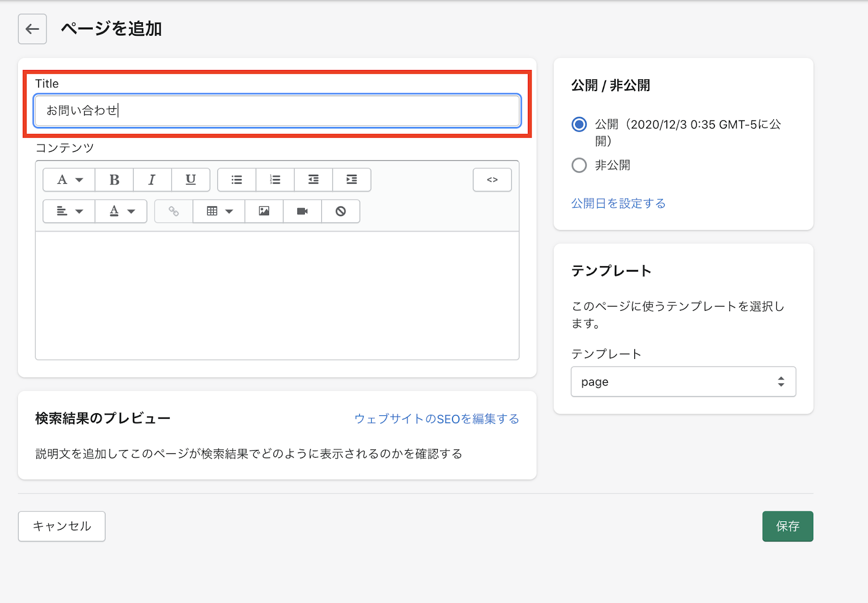Click the outdent icon
Screen dimensions: 868x603
click(x=313, y=180)
